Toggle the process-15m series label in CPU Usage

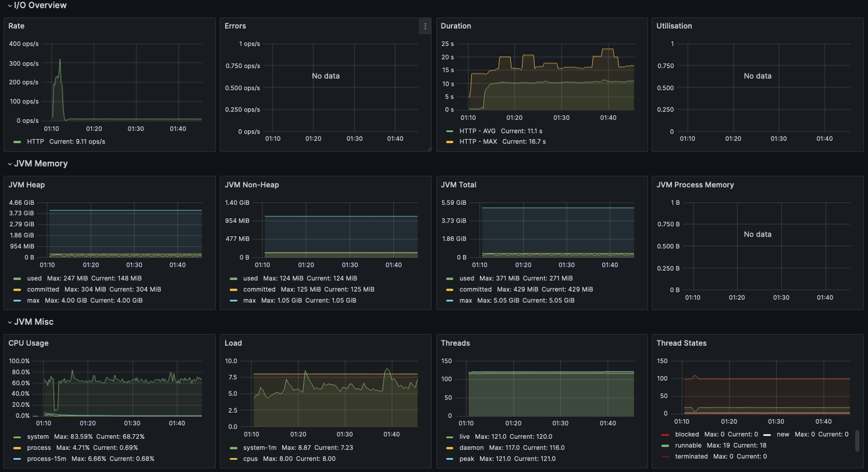[45, 459]
